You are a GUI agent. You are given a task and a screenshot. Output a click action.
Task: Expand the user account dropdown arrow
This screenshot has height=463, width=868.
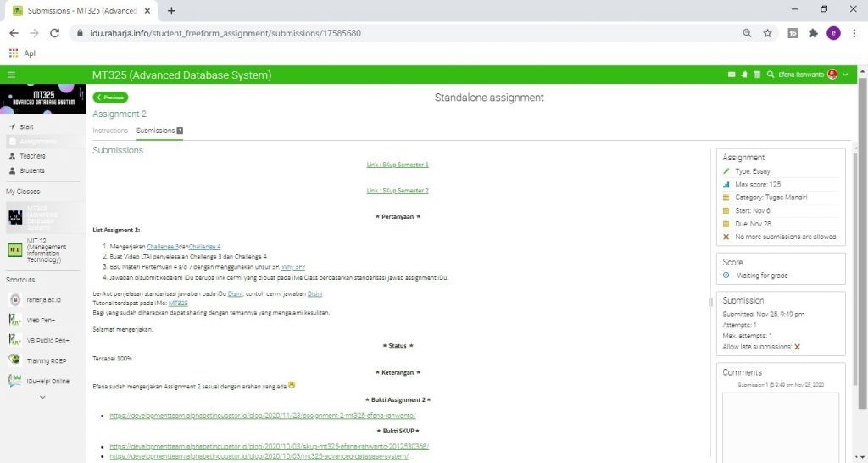coord(845,75)
